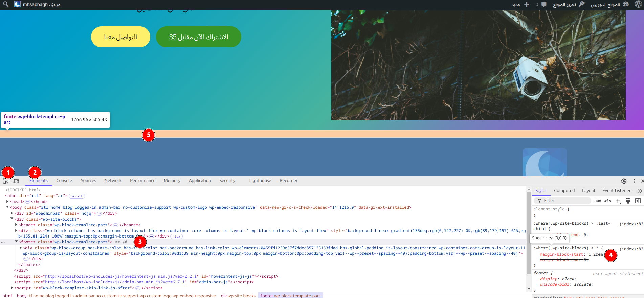Collapse the footer template-part node
The image size is (644, 298).
point(16,242)
